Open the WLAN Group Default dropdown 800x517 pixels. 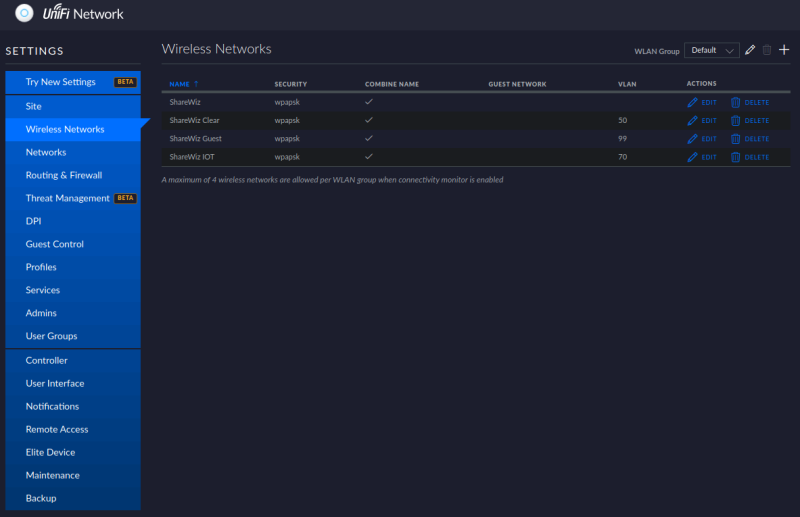(x=712, y=50)
